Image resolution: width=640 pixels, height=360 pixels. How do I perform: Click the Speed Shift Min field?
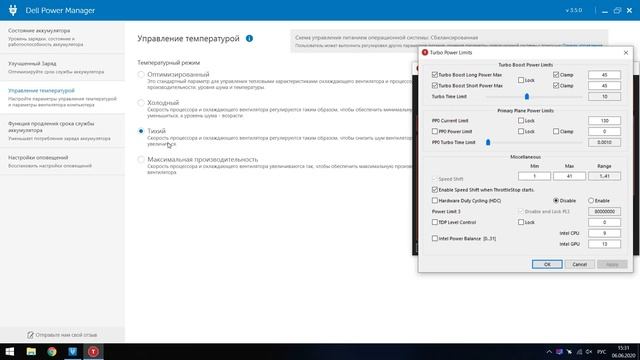(534, 176)
